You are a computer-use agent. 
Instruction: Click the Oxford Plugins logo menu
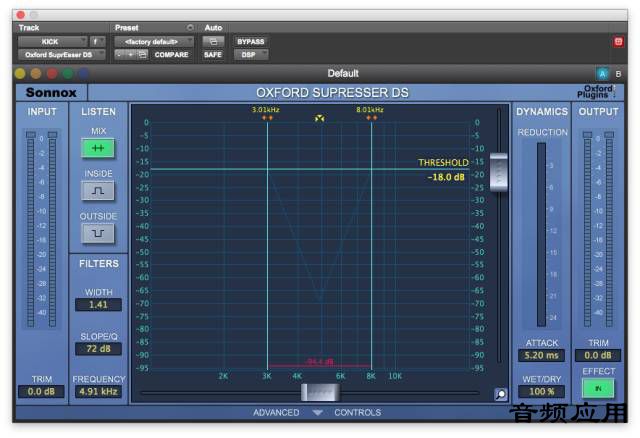pos(596,92)
